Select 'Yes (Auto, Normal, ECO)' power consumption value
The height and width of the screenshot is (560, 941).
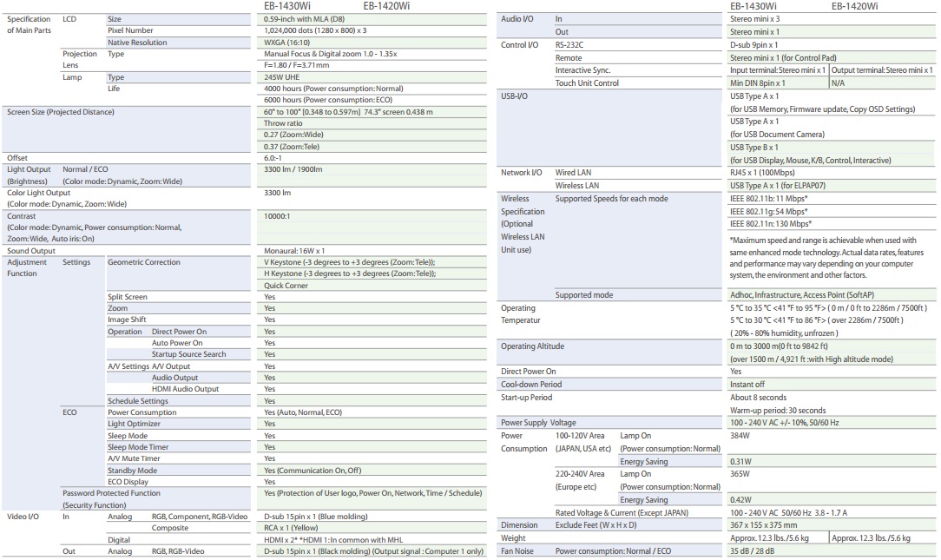pos(303,413)
